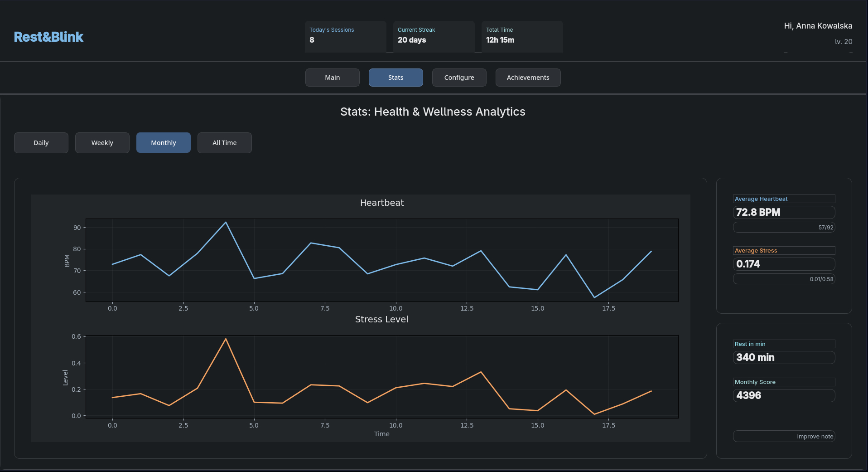Image resolution: width=868 pixels, height=472 pixels.
Task: Click the Hi, Anna Kowalska greeting
Action: 818,26
